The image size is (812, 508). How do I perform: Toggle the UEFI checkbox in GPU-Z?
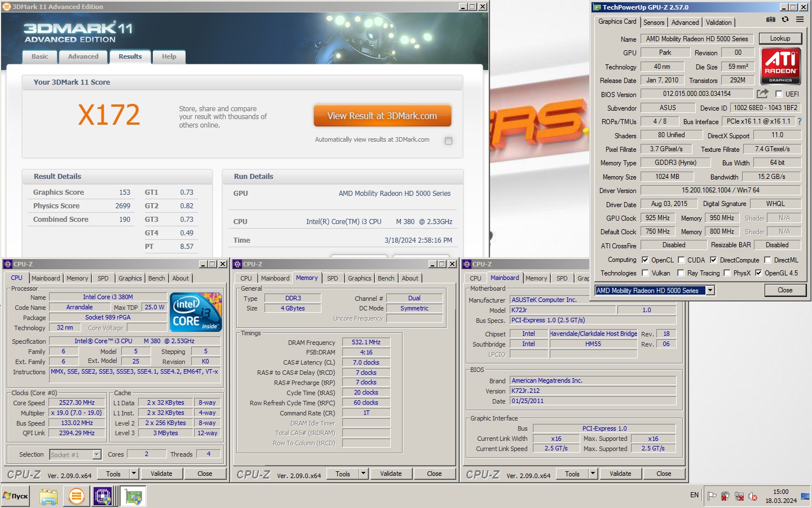point(779,94)
